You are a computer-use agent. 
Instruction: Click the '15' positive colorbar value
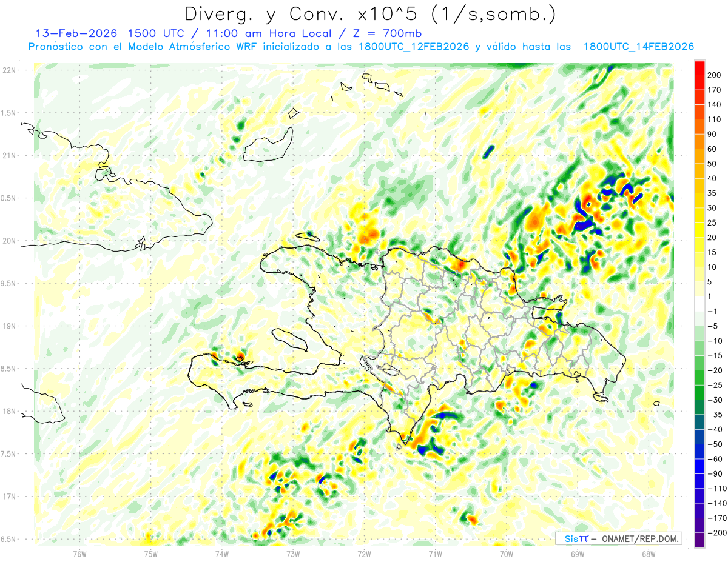[713, 252]
